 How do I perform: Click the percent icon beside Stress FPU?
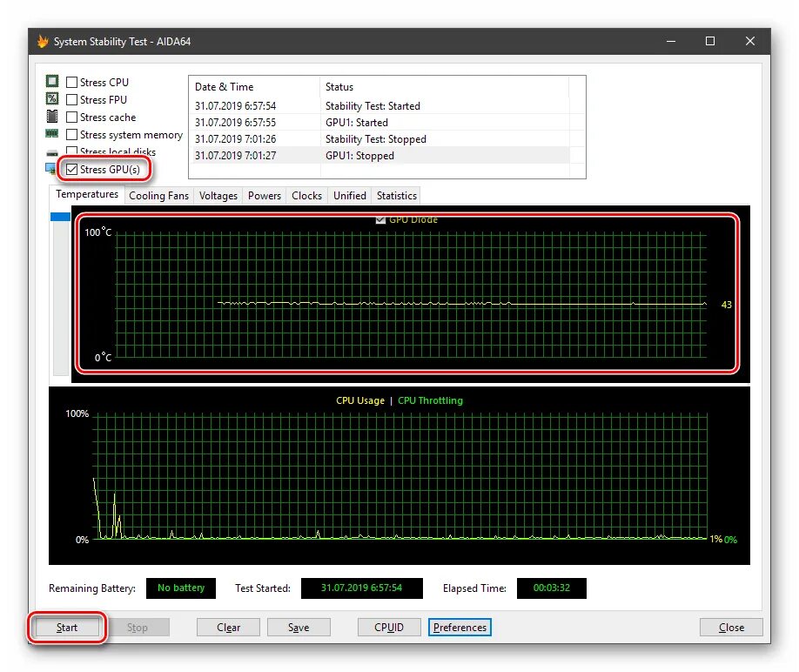[52, 98]
